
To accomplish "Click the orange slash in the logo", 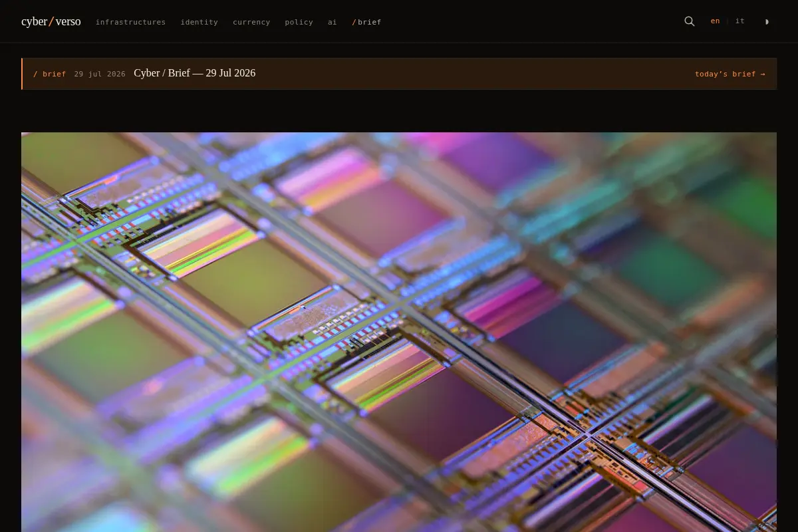I will (51, 21).
